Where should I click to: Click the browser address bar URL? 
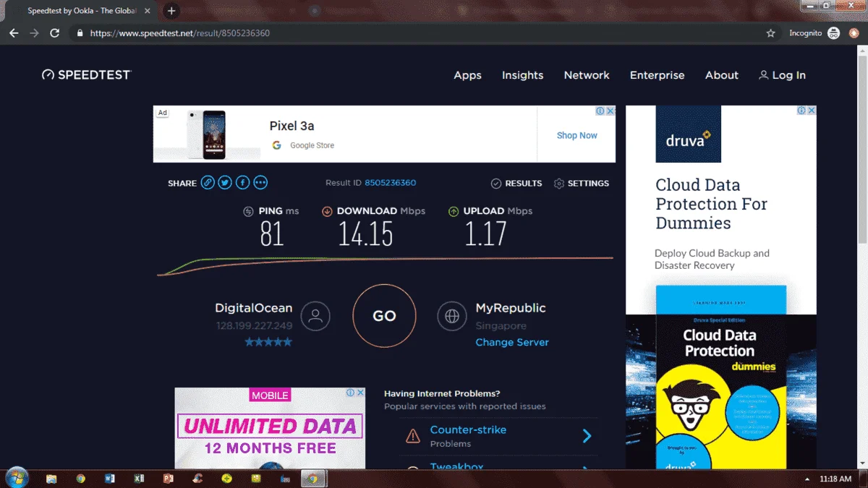pyautogui.click(x=180, y=33)
